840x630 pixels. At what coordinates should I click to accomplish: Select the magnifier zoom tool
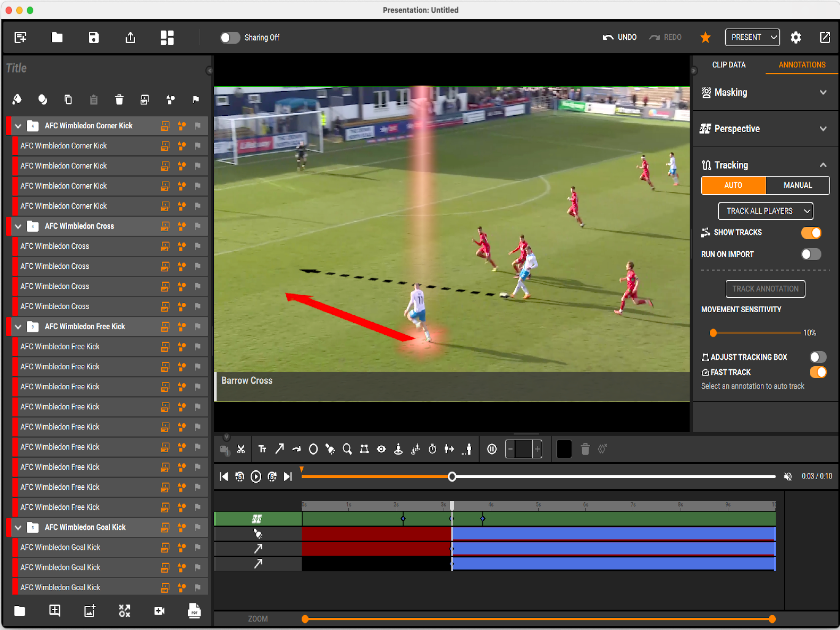click(x=347, y=449)
